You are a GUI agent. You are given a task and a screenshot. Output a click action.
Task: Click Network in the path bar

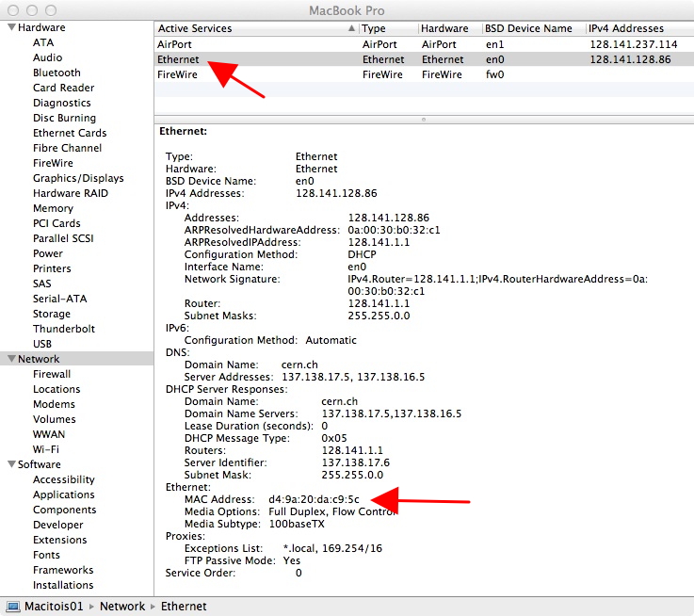point(122,607)
